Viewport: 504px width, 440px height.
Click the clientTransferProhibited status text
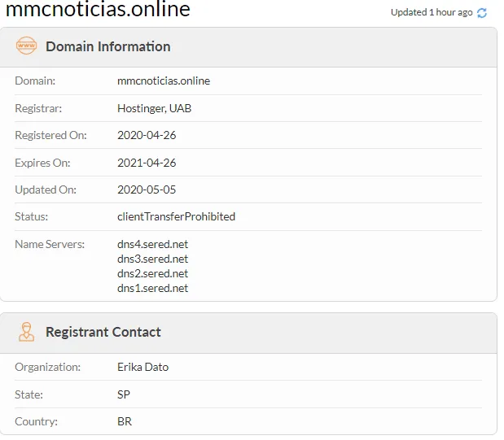pos(176,216)
